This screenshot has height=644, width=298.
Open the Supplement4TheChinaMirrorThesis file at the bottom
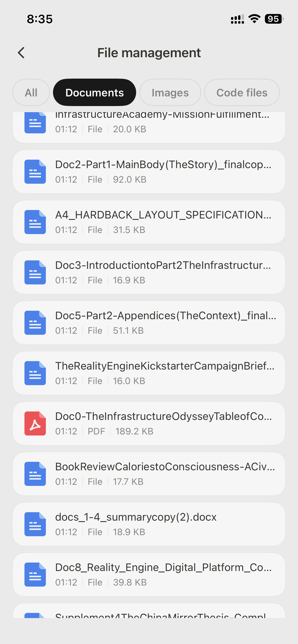click(160, 615)
